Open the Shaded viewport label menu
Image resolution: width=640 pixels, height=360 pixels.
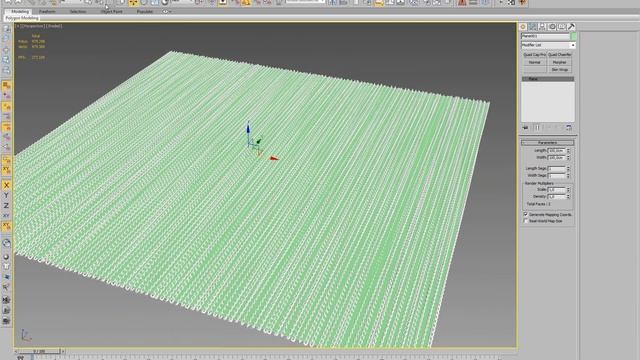point(54,26)
